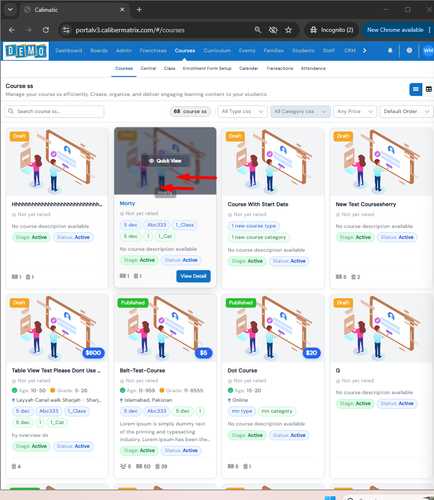434x500 pixels.
Task: Open Belt-Test-Course thumbnail image
Action: [165, 328]
